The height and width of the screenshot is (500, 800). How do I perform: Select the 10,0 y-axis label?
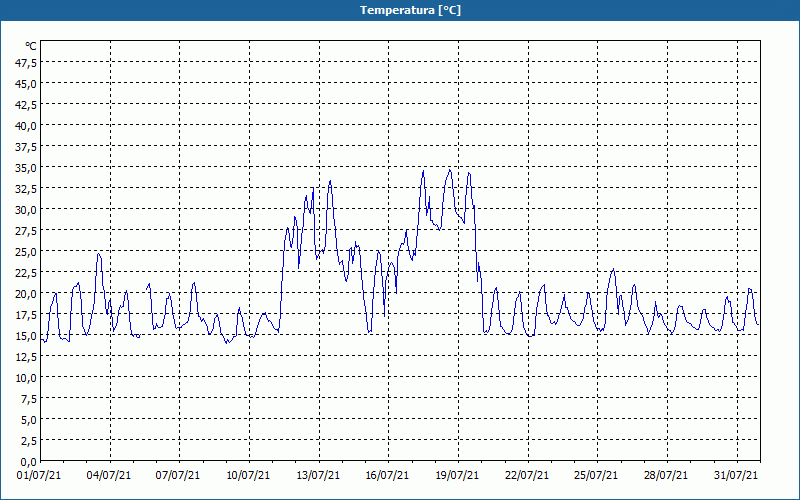27,378
